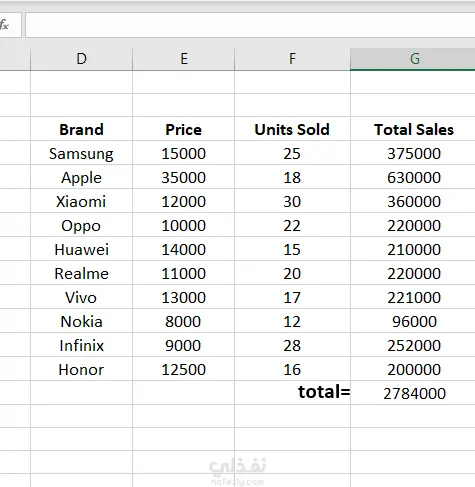Screen dimensions: 475x487
Task: Click the fx insert function icon
Action: [x=5, y=25]
